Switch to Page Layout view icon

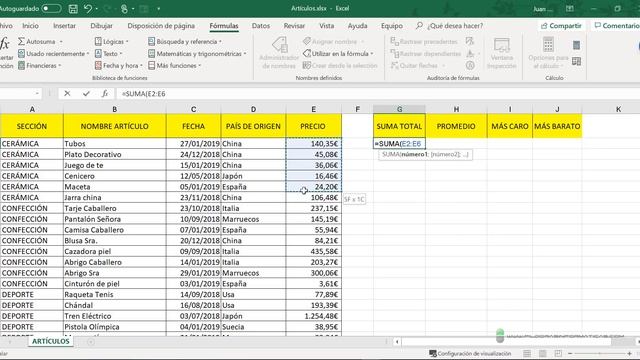[542, 353]
